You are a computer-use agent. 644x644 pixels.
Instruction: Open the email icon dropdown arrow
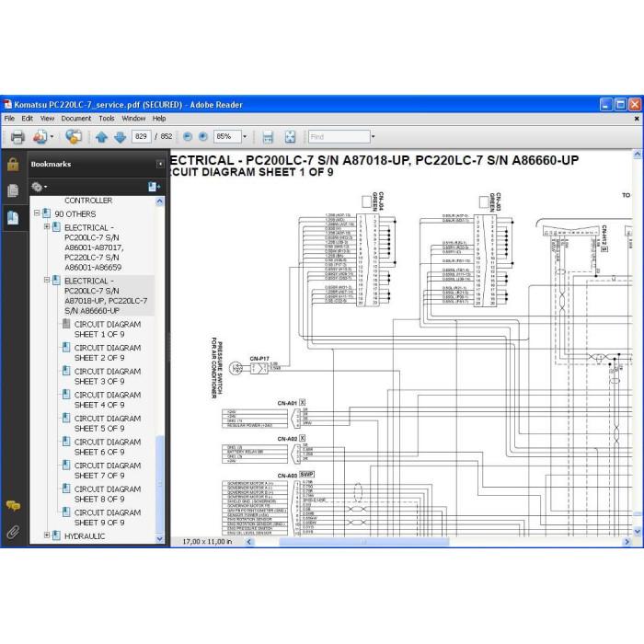click(52, 137)
